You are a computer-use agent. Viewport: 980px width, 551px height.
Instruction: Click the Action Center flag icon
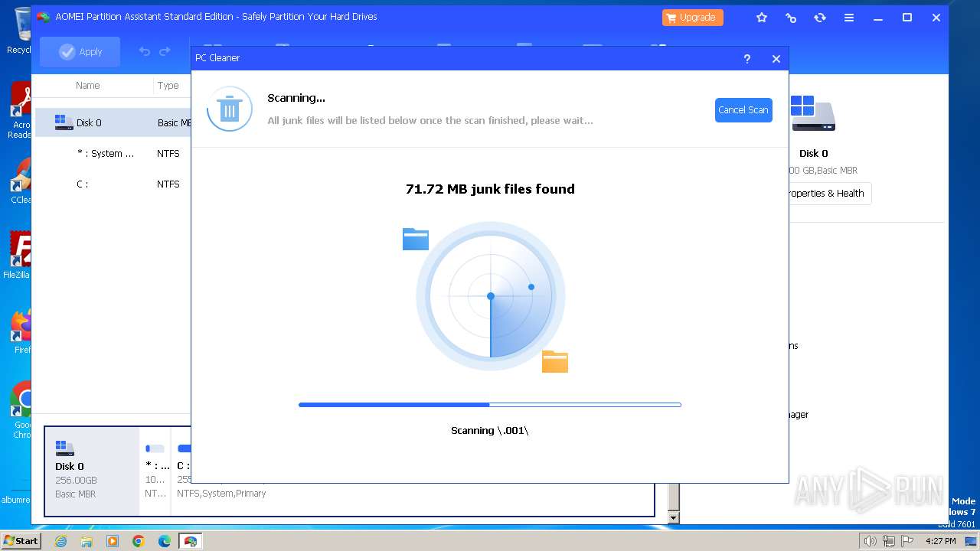pos(907,541)
